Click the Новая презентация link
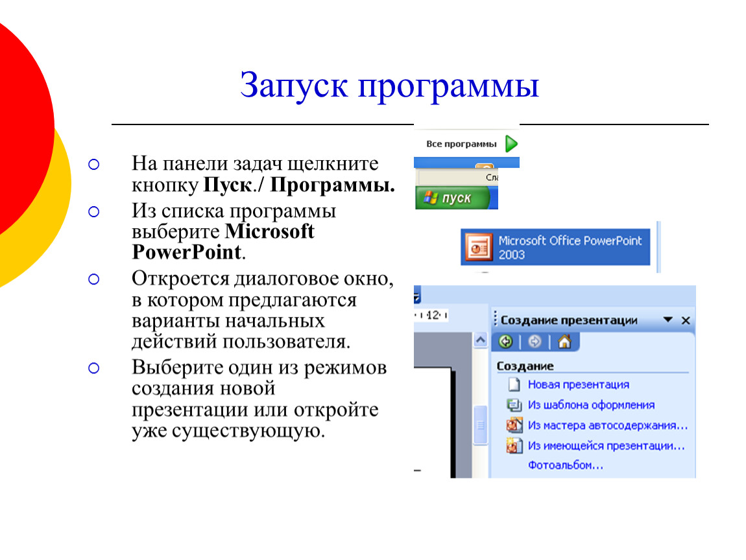 (x=579, y=384)
